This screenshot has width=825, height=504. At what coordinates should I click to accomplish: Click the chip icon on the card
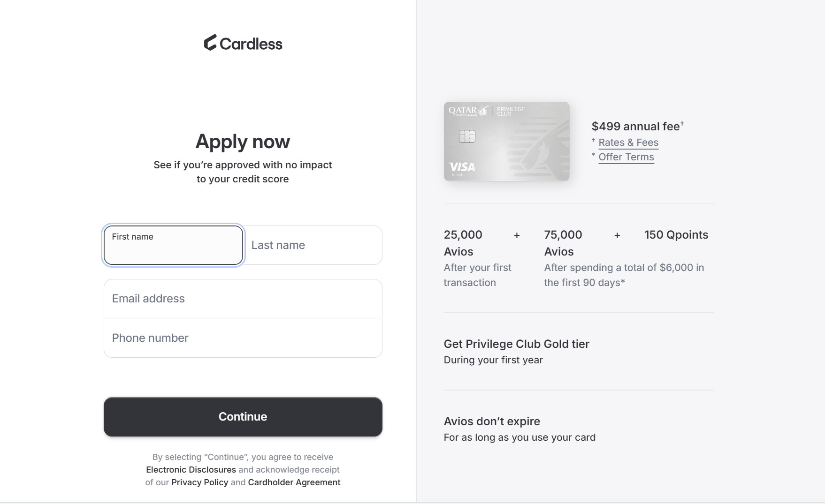(467, 136)
